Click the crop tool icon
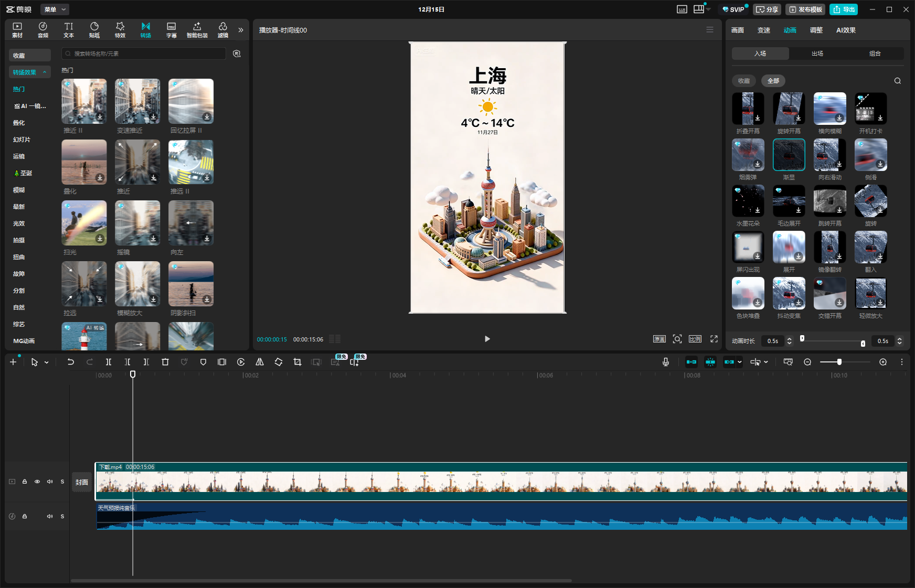 [x=297, y=362]
